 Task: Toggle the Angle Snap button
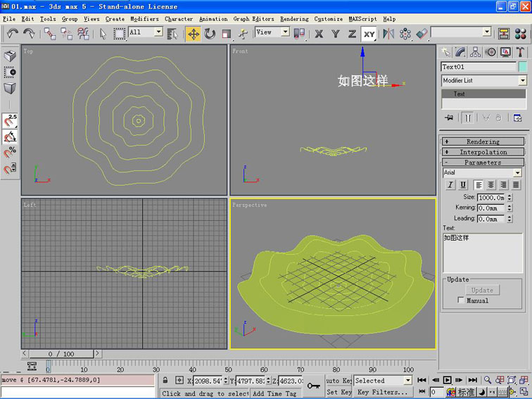[10, 137]
